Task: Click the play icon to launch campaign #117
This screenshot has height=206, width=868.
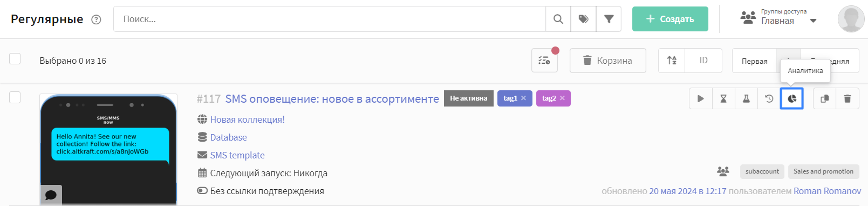Action: pos(700,98)
